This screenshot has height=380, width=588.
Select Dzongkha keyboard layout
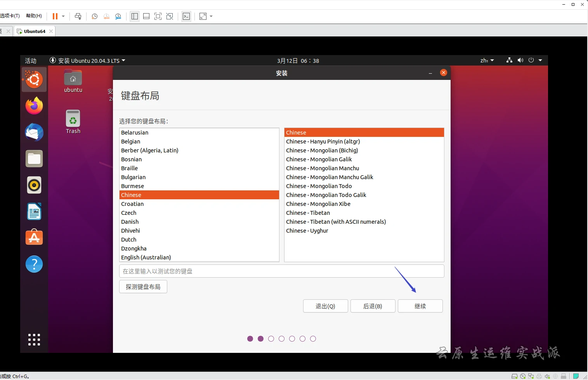point(199,249)
